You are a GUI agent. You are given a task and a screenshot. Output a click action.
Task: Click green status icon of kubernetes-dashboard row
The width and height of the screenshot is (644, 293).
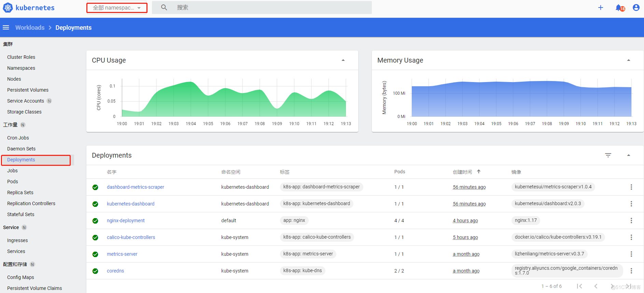(x=95, y=204)
